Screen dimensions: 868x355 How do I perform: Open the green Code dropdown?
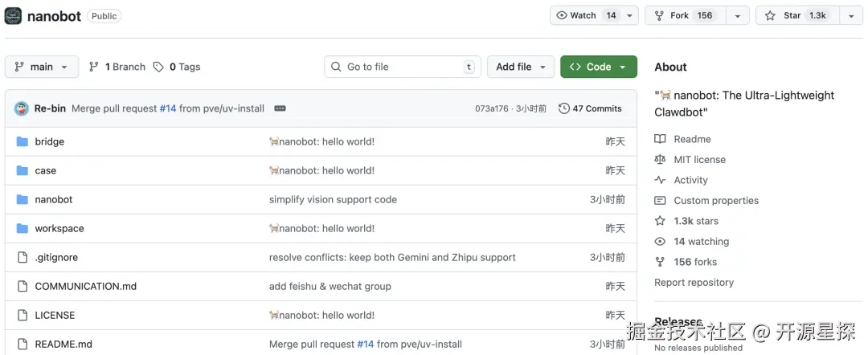598,67
